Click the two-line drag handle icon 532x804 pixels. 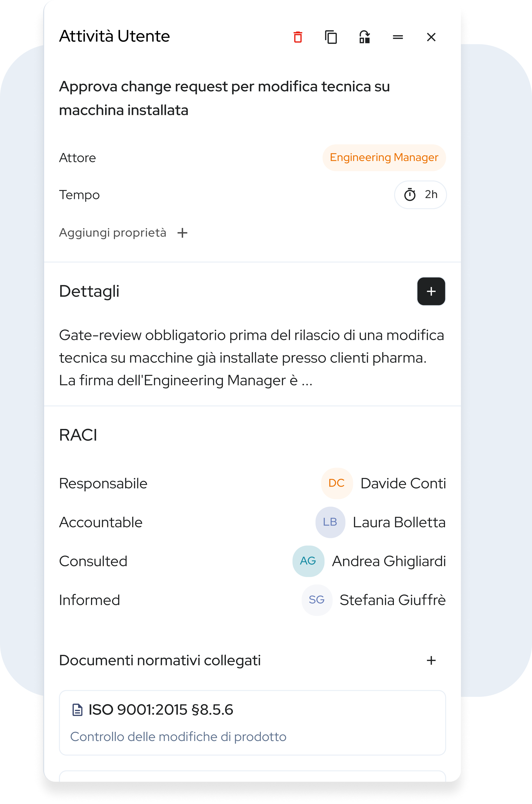(x=398, y=37)
